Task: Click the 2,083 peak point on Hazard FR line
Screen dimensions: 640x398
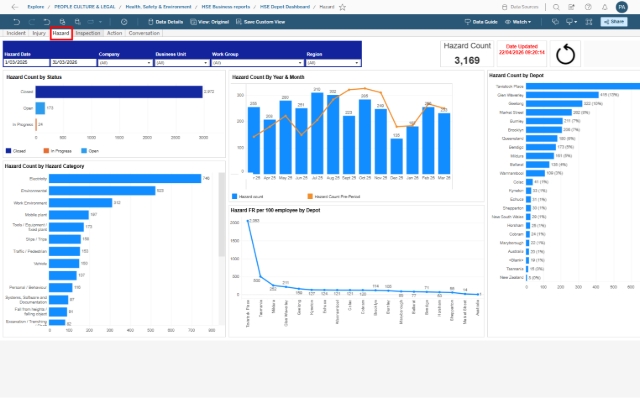Action: click(248, 221)
